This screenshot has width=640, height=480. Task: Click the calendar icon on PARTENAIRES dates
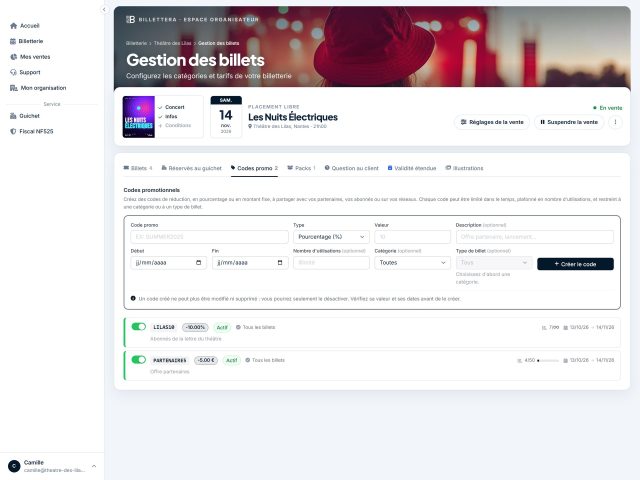(x=565, y=361)
